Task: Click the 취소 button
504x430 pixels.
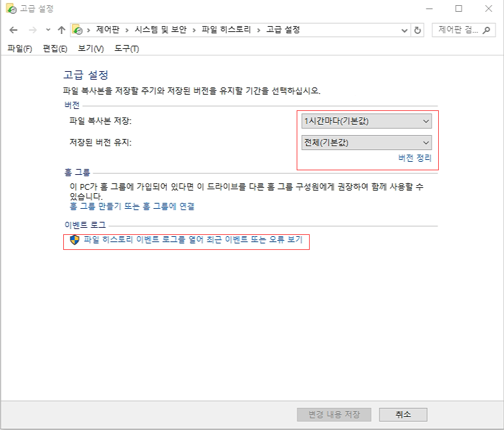Action: [x=403, y=414]
